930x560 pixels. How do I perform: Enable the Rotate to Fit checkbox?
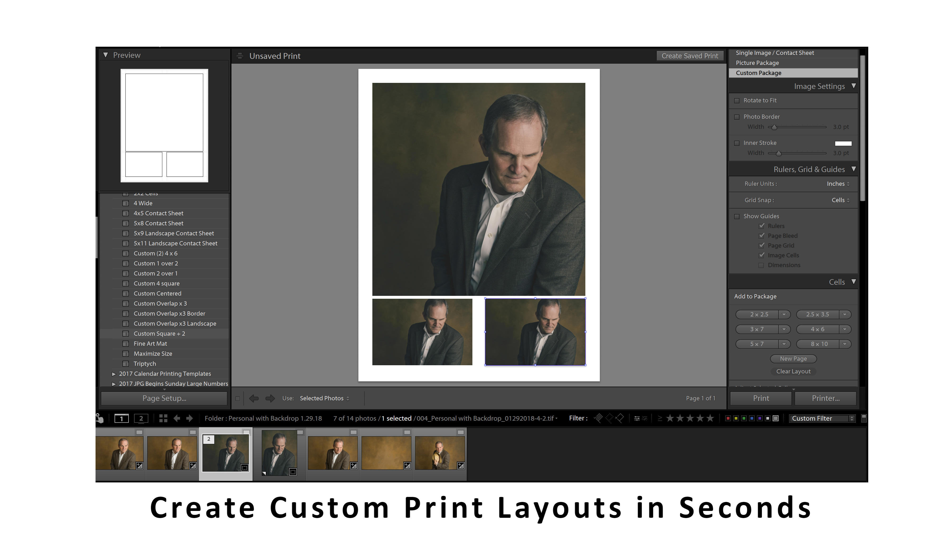[x=737, y=100]
